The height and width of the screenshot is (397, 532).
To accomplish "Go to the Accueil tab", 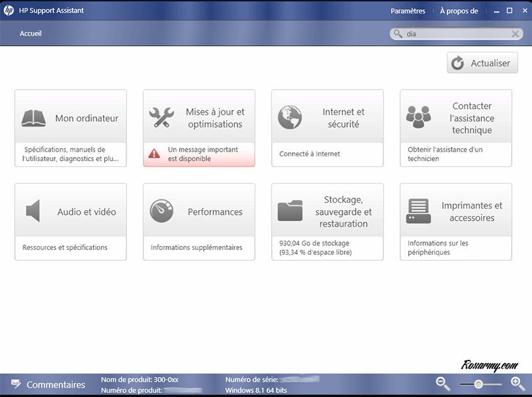I will tap(31, 33).
